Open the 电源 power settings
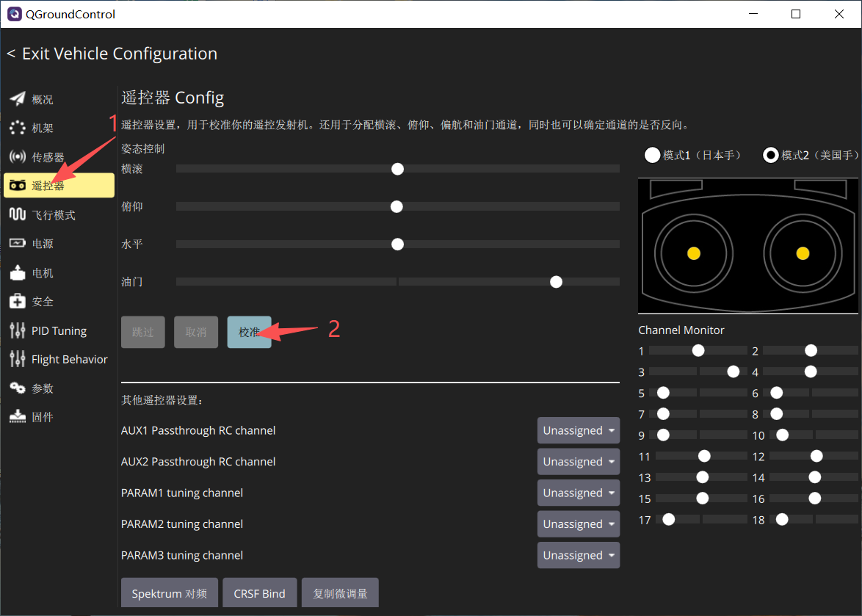 coord(59,244)
